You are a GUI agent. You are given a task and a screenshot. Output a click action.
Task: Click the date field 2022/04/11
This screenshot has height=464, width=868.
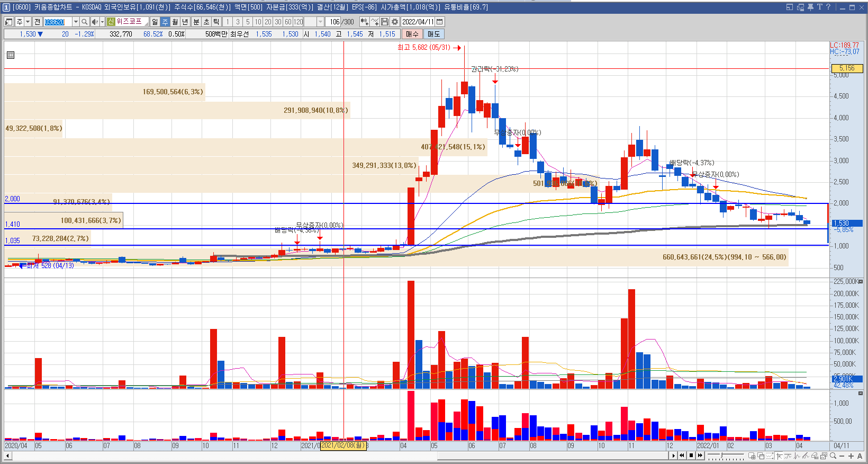(x=418, y=22)
